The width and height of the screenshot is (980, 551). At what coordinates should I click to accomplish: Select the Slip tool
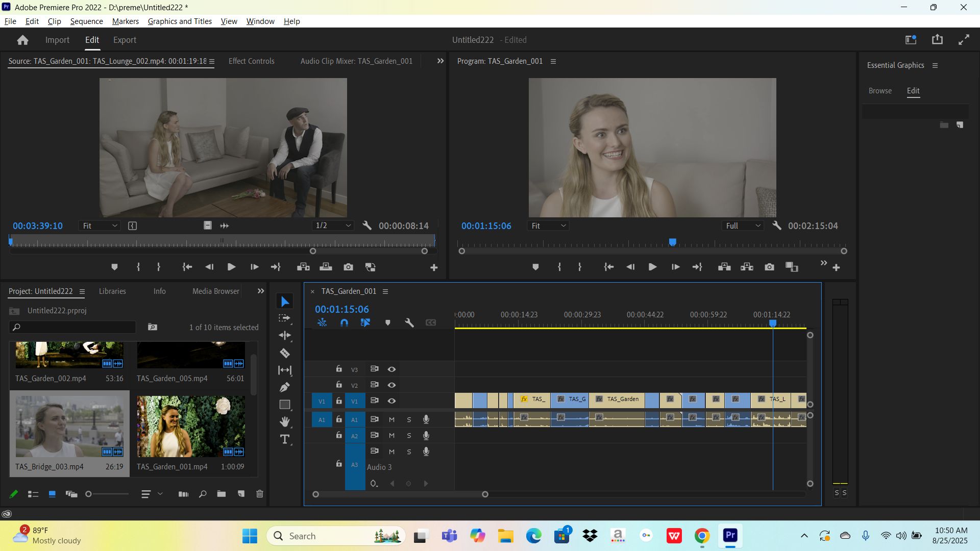tap(285, 370)
